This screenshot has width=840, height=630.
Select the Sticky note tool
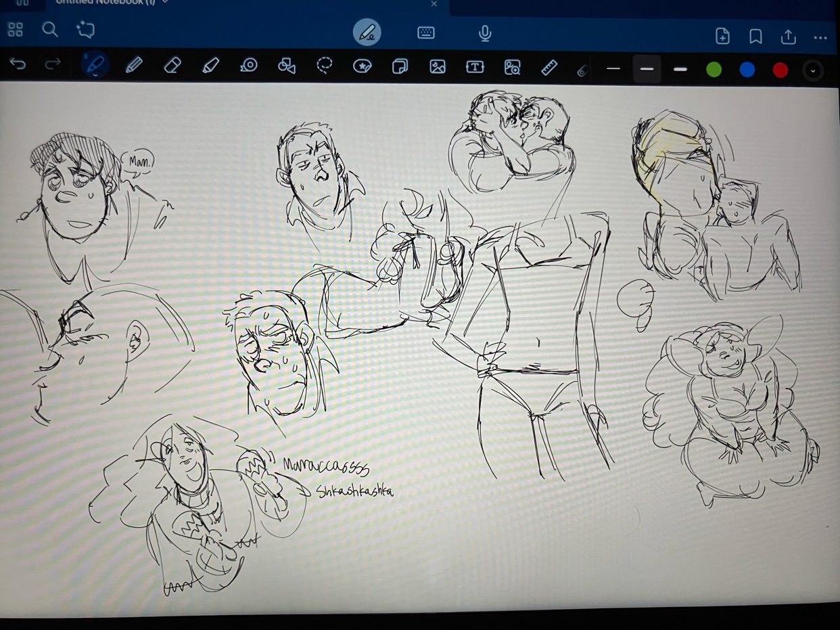click(x=400, y=66)
